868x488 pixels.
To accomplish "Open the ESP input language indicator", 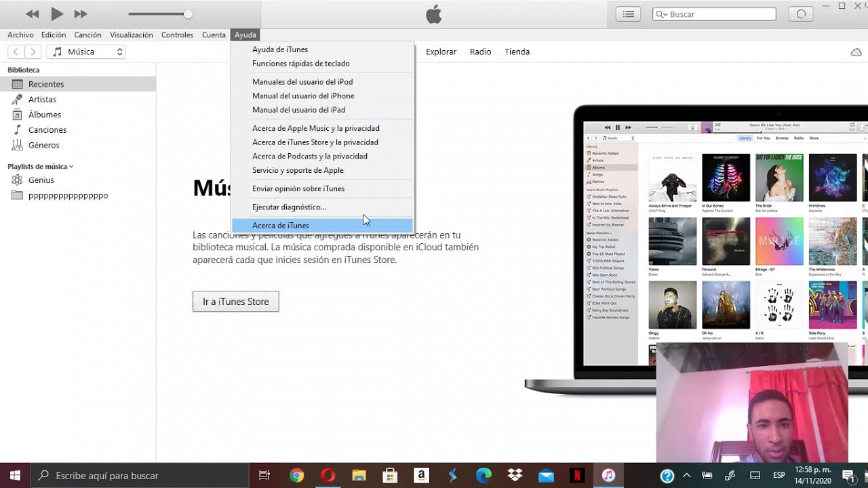I will pos(780,476).
